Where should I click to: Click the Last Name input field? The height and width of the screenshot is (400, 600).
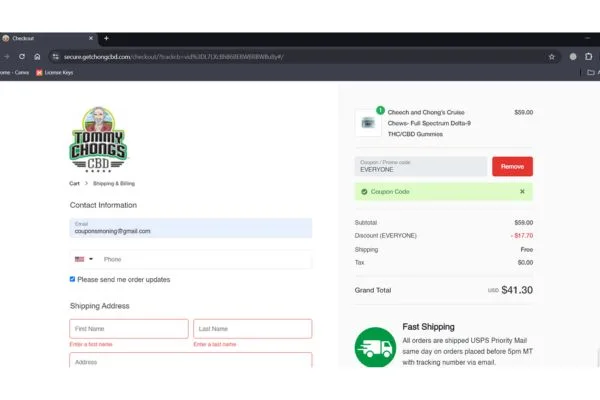tap(252, 328)
